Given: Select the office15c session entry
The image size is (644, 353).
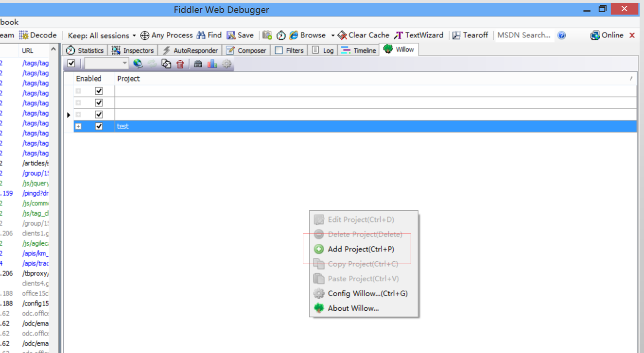Looking at the screenshot, I should click(x=35, y=293).
